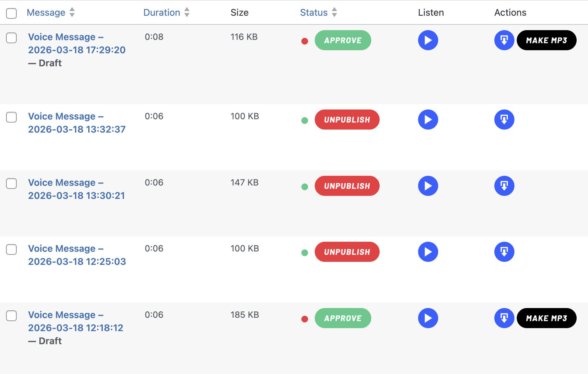Unpublish the 13:32:37 voice message
Screen dimensions: 588x374
[x=347, y=120]
